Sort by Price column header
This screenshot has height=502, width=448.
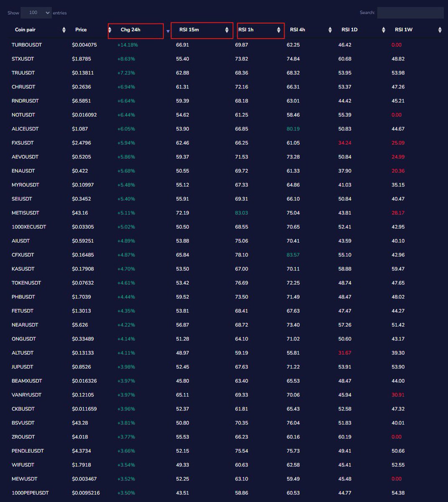pyautogui.click(x=81, y=30)
